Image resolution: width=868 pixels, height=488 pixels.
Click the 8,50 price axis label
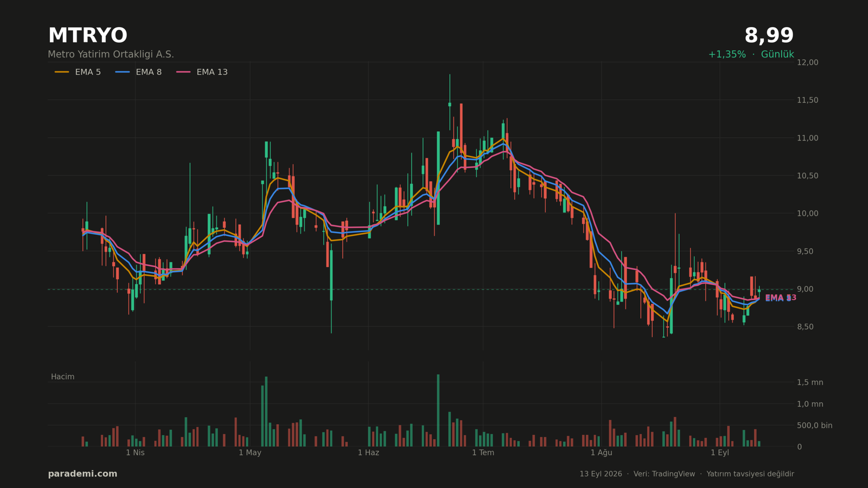(805, 326)
